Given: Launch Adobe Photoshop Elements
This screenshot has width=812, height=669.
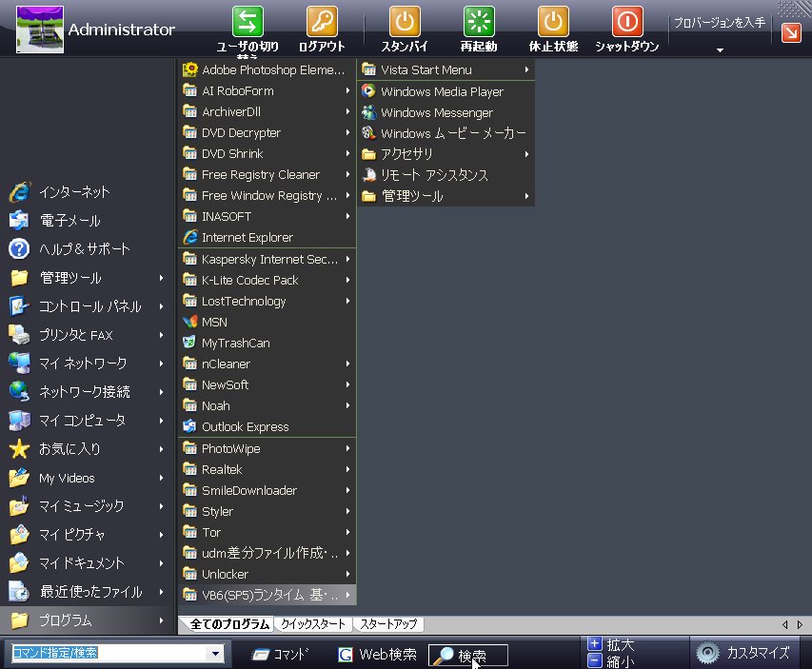Looking at the screenshot, I should (267, 69).
